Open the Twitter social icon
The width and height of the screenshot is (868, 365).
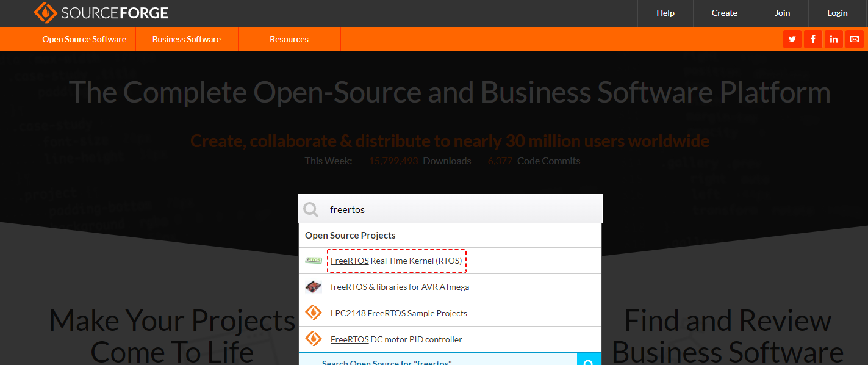[792, 39]
